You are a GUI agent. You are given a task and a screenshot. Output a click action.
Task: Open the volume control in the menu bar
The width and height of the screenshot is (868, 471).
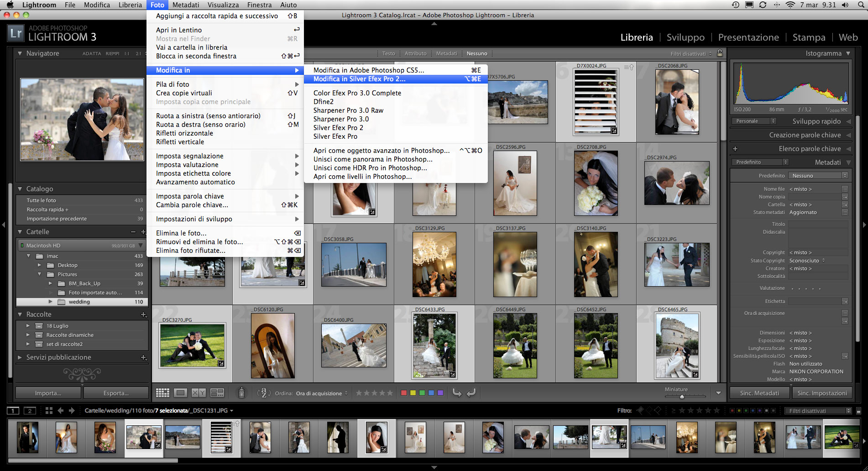coord(845,5)
